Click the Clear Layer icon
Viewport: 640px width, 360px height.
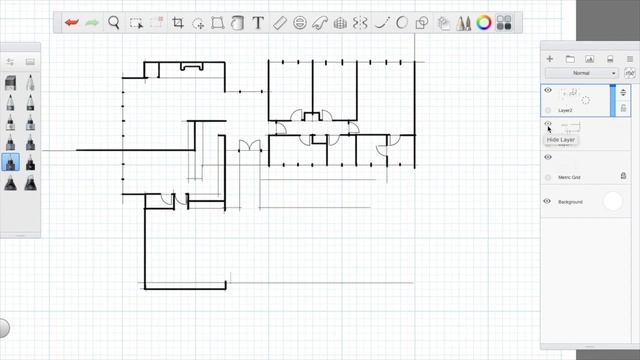pos(610,59)
